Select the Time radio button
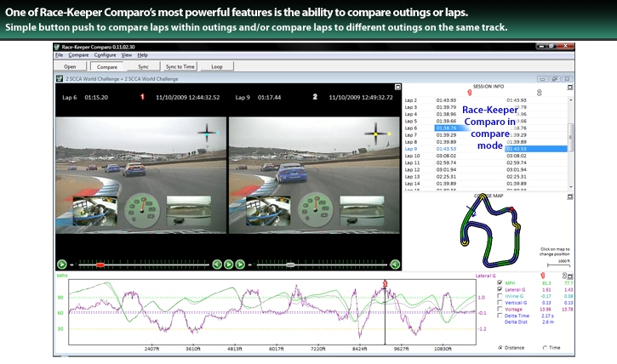The height and width of the screenshot is (364, 617). (x=545, y=347)
